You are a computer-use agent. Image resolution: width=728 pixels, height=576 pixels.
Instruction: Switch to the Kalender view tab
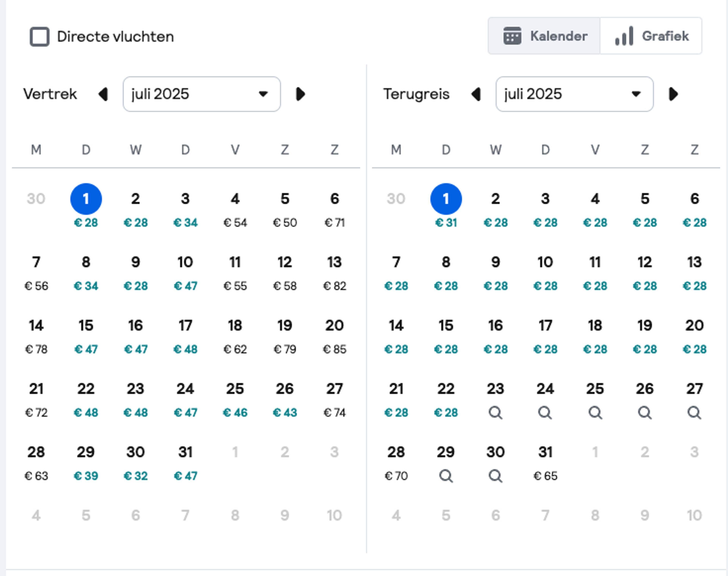[544, 36]
